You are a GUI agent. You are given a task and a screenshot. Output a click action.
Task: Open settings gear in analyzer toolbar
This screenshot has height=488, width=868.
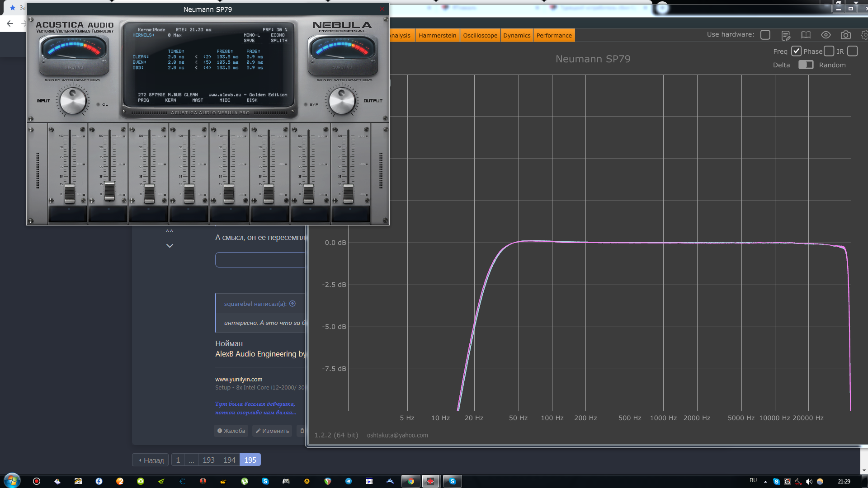864,35
